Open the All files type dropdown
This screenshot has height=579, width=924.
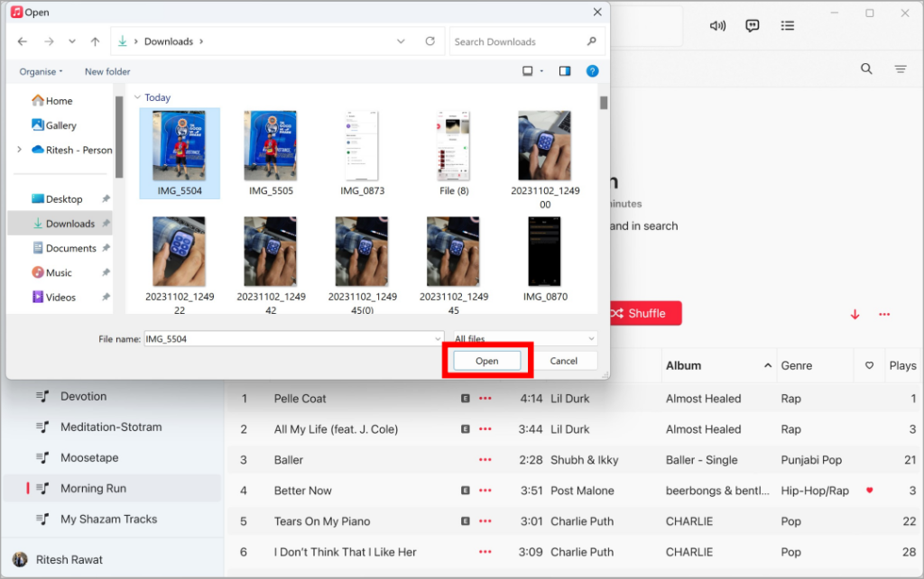(523, 338)
